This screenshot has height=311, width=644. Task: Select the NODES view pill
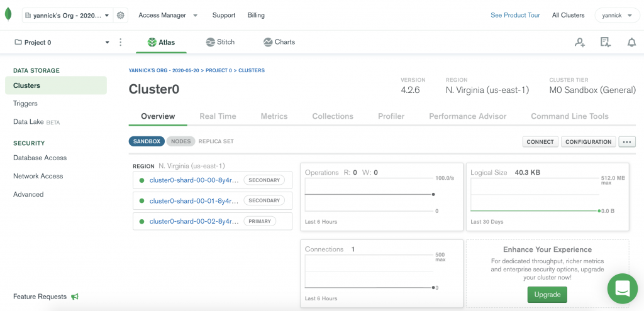[x=180, y=141]
